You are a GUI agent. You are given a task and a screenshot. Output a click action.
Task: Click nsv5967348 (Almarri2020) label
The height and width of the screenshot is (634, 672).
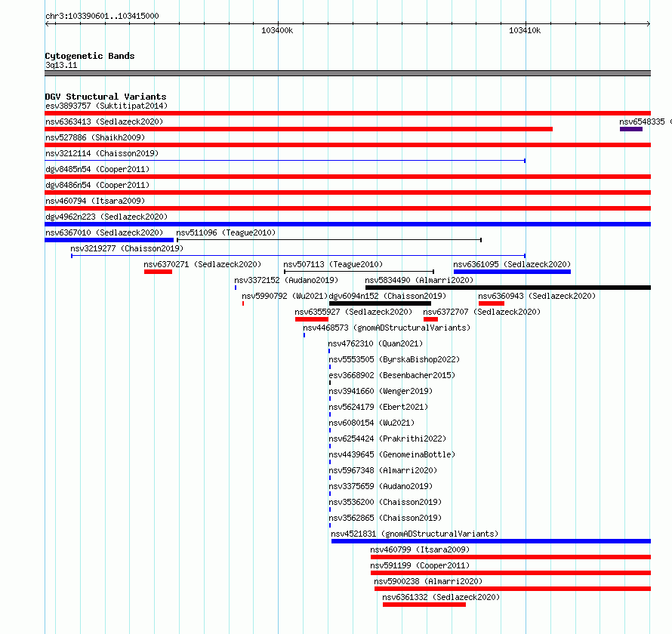point(383,470)
